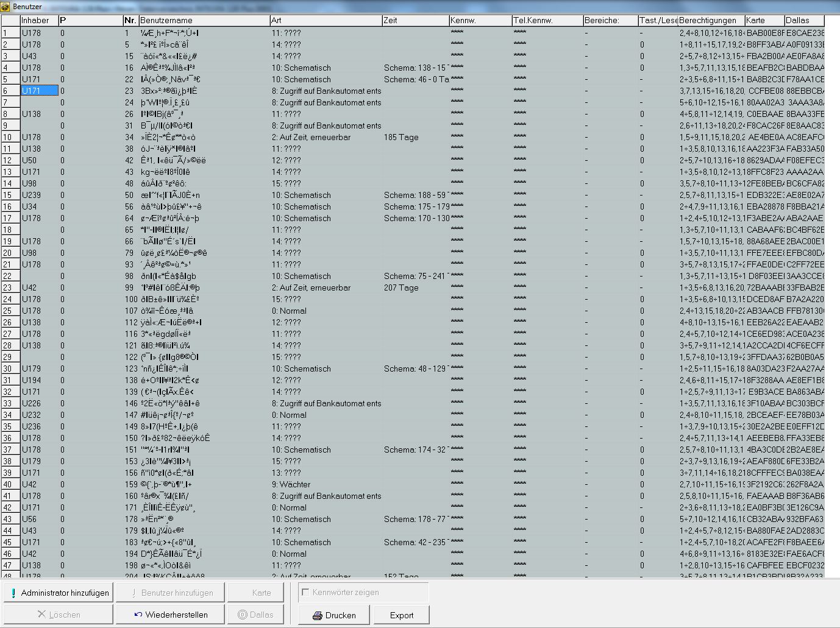840x628 pixels.
Task: Sort by the Inhaber column header
Action: tap(39, 20)
